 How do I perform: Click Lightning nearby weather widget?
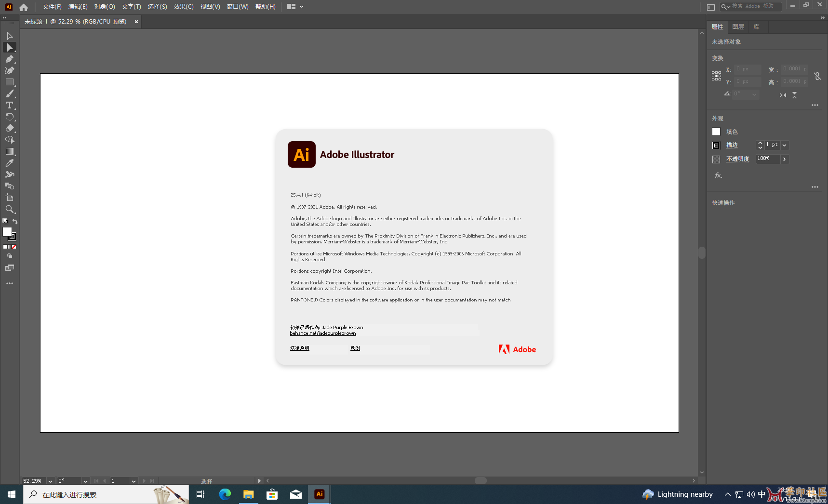(x=678, y=494)
